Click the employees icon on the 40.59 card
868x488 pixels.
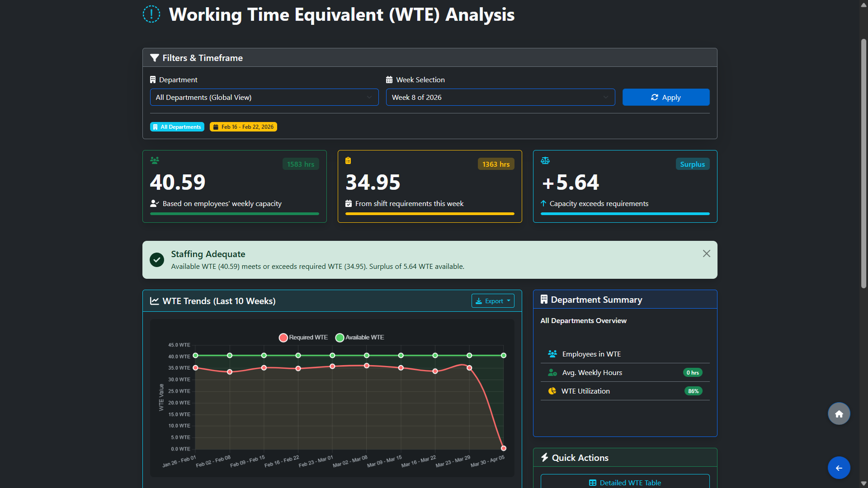[155, 160]
